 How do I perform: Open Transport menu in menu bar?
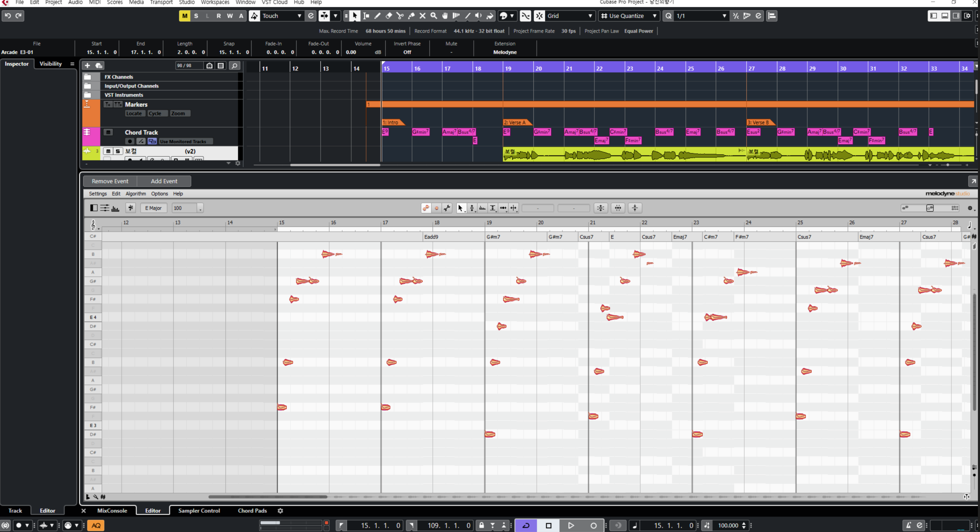(x=161, y=2)
